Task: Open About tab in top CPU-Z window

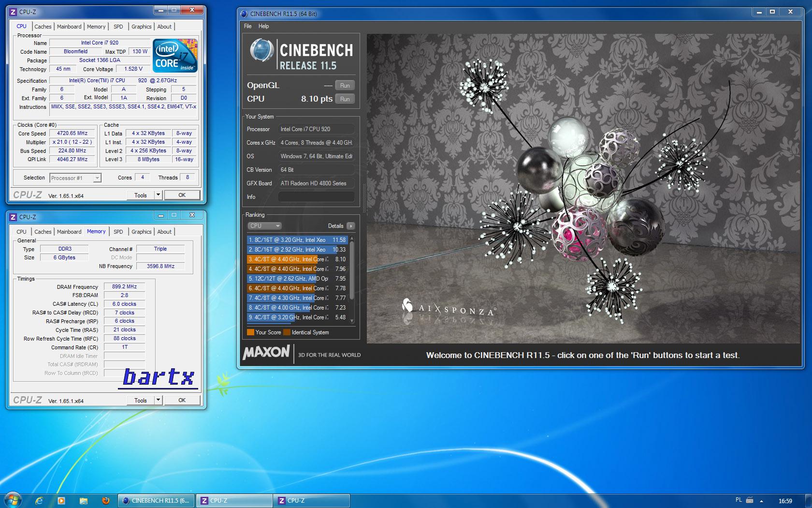Action: (164, 27)
